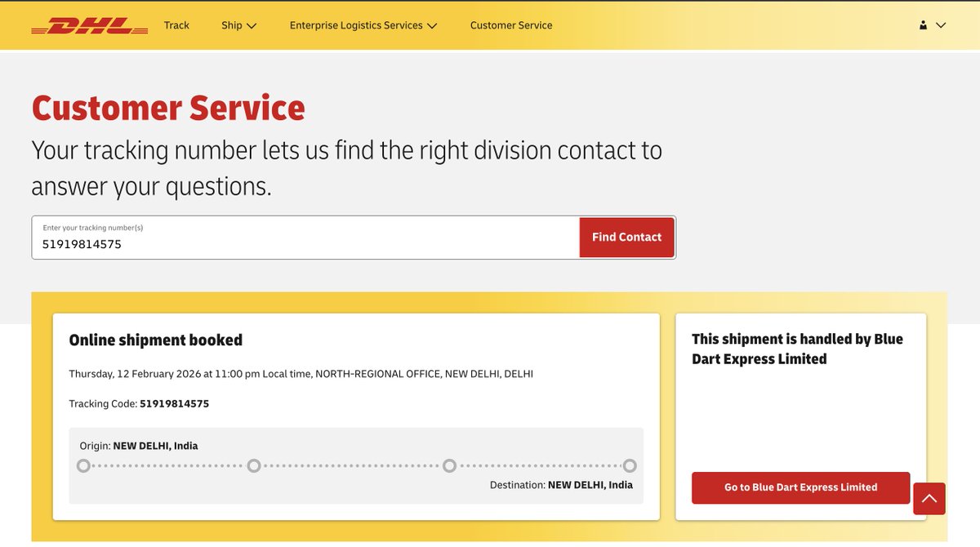The width and height of the screenshot is (980, 547).
Task: Click the Online shipment booked heading
Action: coord(156,340)
